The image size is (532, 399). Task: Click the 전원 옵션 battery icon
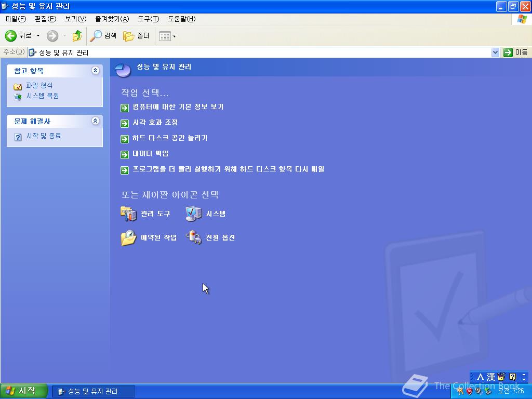click(194, 237)
